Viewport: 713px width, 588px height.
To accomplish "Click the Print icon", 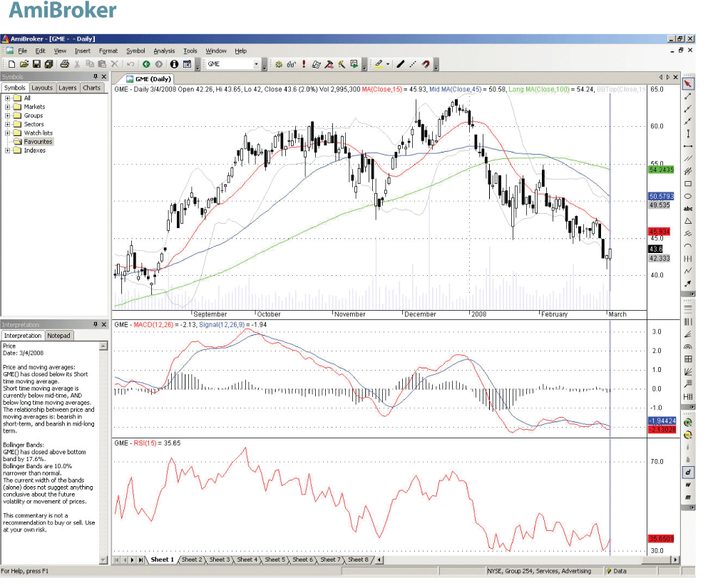I will [x=65, y=64].
